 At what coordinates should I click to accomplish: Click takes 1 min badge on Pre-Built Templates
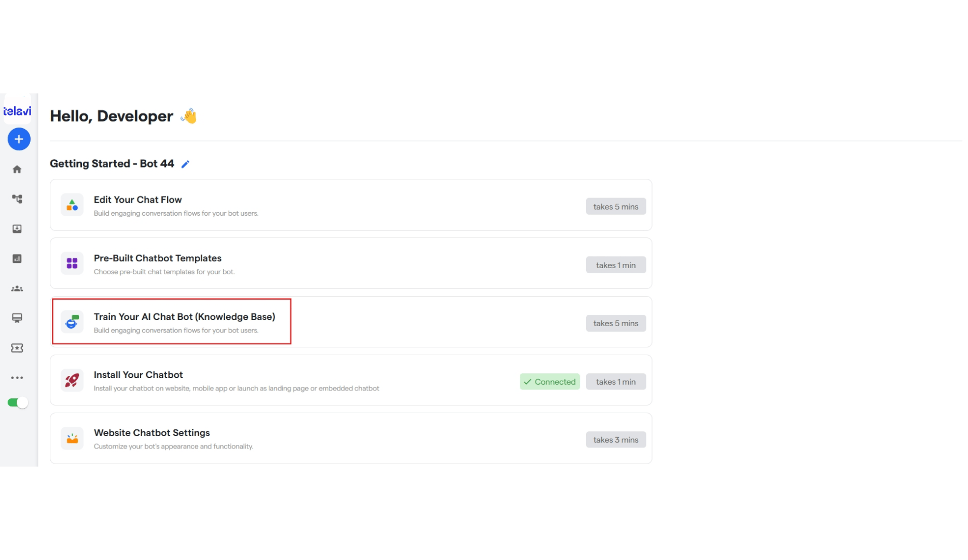click(616, 265)
